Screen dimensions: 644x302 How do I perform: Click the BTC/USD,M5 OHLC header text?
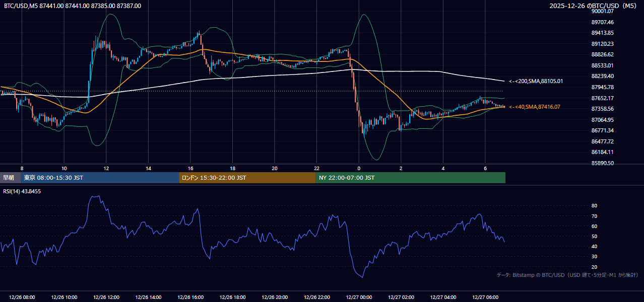tap(73, 6)
